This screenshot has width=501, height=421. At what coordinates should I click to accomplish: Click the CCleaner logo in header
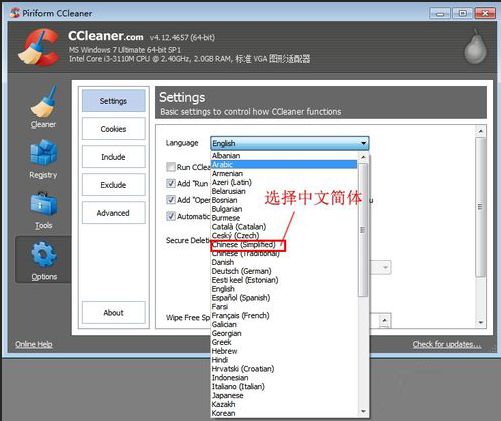(39, 47)
